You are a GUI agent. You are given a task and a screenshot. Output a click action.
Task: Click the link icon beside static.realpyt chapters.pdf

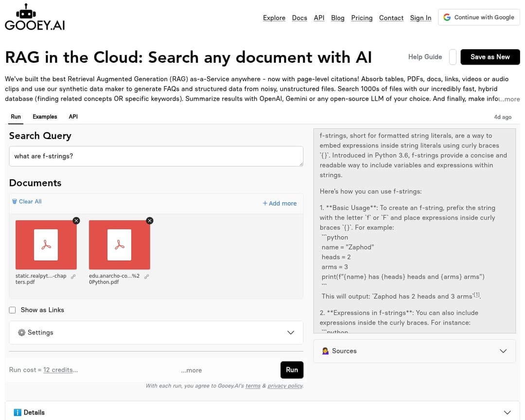point(73,276)
